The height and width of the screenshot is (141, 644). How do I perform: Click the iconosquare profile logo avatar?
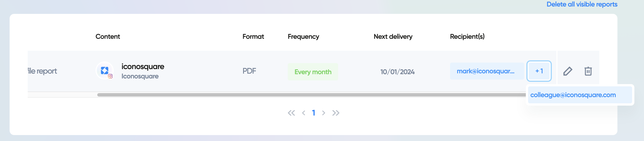coord(105,70)
